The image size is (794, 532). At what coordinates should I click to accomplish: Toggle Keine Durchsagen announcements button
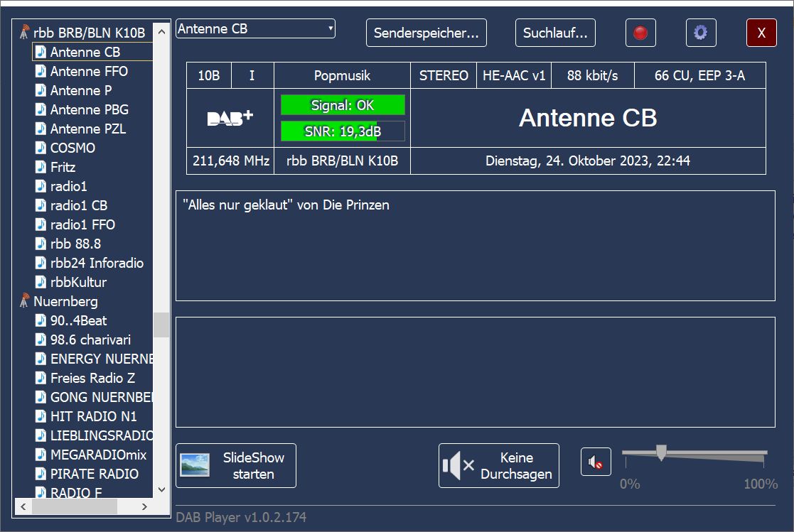[x=499, y=466]
